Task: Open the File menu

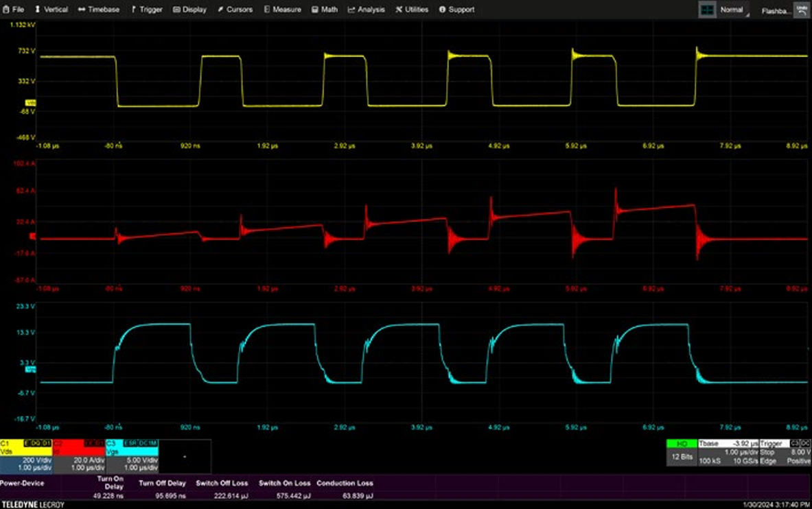Action: [x=14, y=10]
